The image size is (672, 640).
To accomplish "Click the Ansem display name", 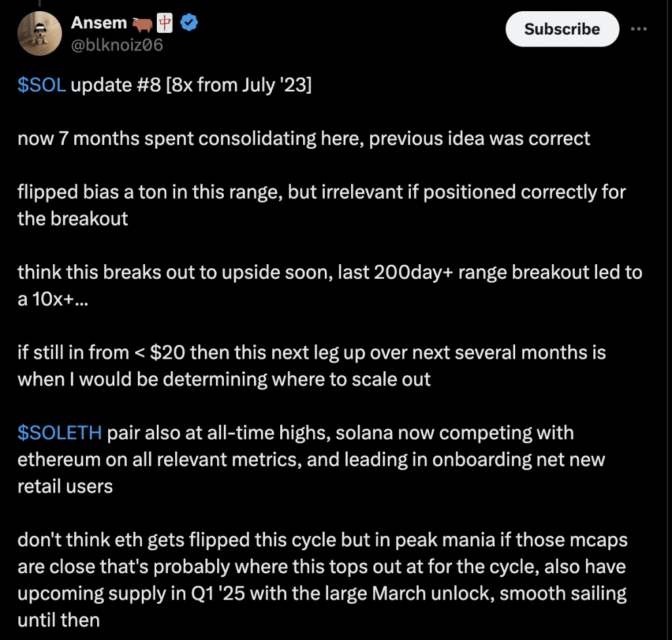I will (99, 23).
